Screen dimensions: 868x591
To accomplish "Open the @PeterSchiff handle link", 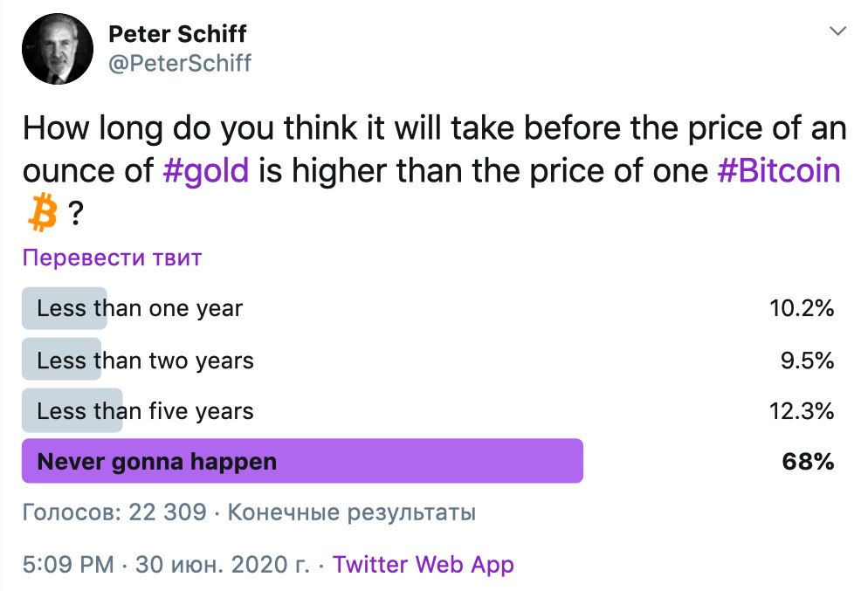I will click(x=179, y=63).
